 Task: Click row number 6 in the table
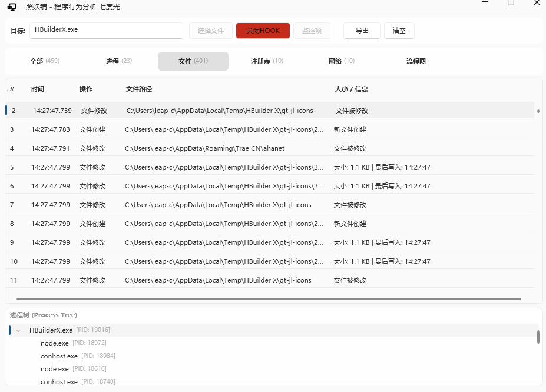coord(12,186)
